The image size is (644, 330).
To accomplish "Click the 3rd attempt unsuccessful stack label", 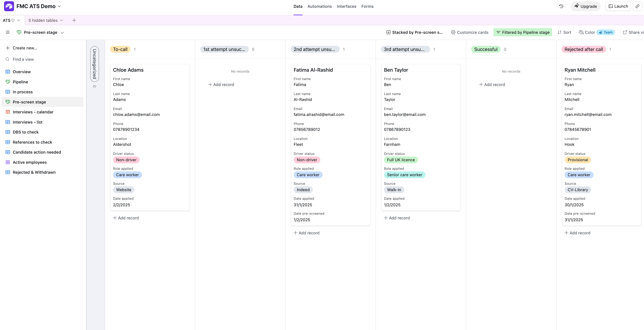I will 405,49.
